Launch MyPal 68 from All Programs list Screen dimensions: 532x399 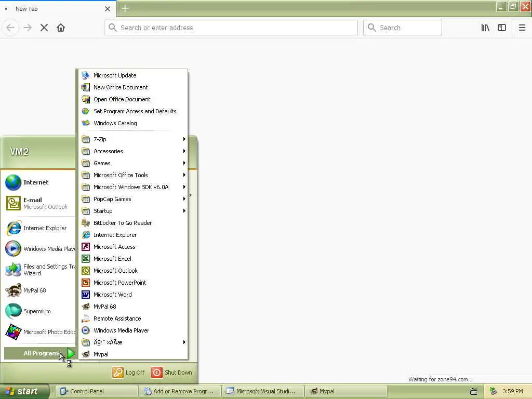pyautogui.click(x=133, y=307)
